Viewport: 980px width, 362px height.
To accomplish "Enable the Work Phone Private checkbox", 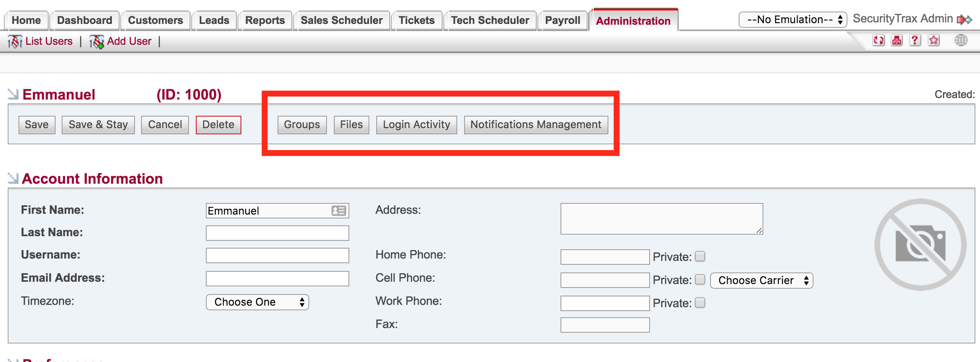I will coord(700,303).
